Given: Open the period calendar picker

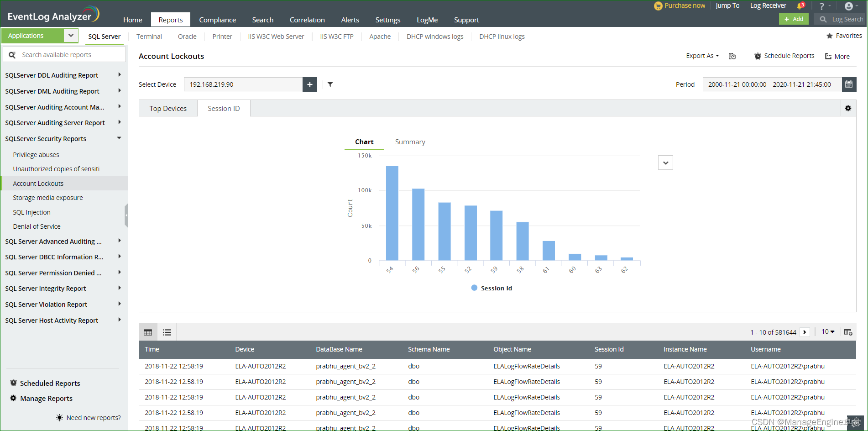Looking at the screenshot, I should click(x=849, y=84).
